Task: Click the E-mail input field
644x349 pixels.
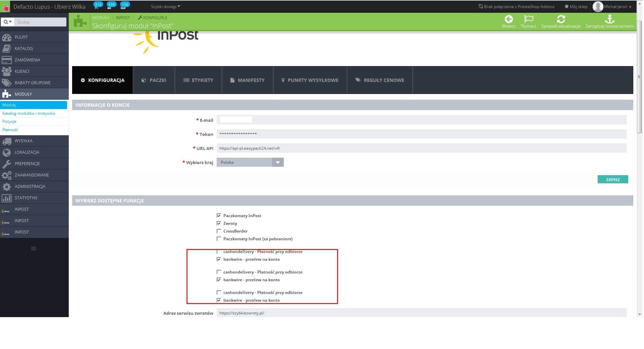Action: pyautogui.click(x=422, y=120)
